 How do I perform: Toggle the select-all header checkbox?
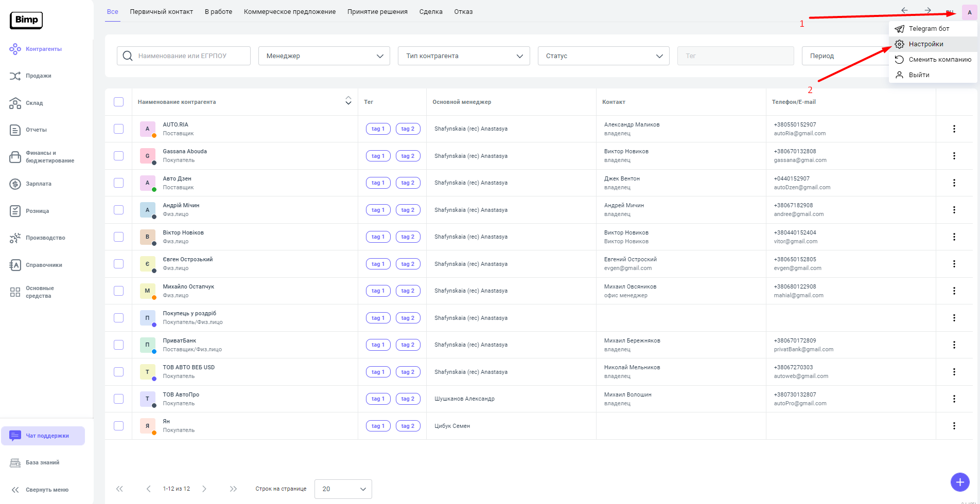tap(118, 102)
